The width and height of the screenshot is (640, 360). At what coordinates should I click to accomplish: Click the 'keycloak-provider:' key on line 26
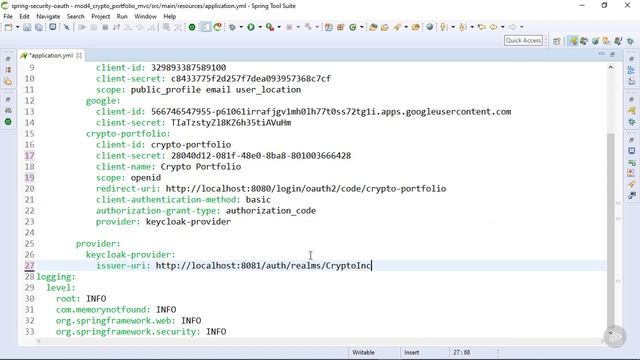131,255
